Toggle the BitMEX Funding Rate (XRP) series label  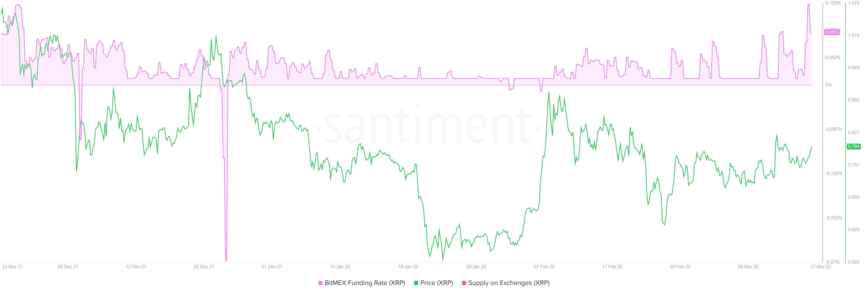[365, 283]
